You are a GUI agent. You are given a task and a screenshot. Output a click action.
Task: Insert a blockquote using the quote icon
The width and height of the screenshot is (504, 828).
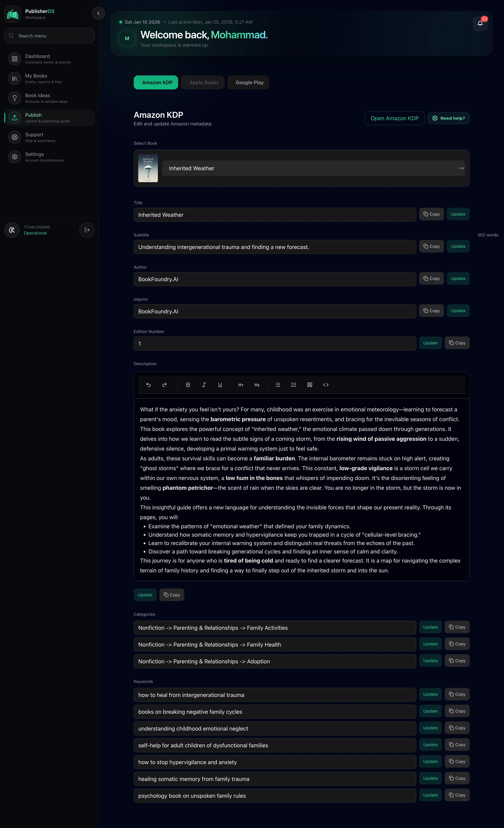click(309, 385)
